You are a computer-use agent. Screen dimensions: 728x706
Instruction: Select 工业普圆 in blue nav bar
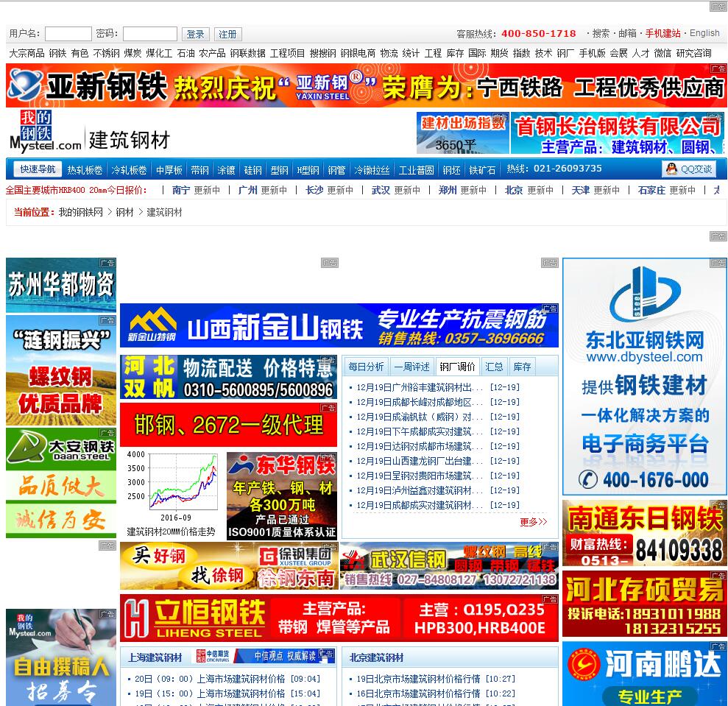tap(417, 171)
